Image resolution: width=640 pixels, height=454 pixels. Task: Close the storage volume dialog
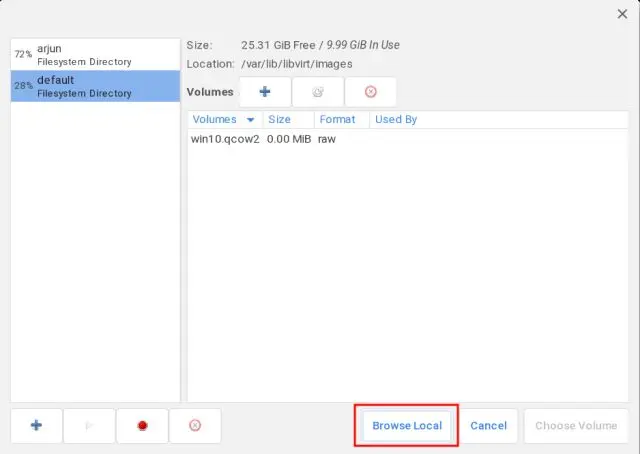[623, 13]
